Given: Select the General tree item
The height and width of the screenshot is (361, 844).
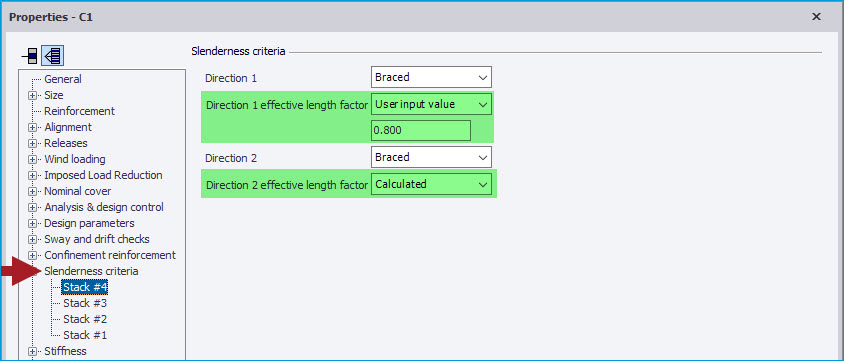Looking at the screenshot, I should [x=63, y=79].
